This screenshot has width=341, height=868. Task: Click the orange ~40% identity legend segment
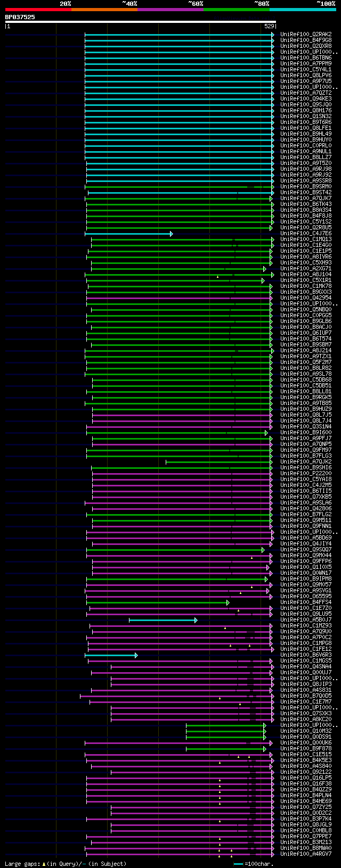104,10
